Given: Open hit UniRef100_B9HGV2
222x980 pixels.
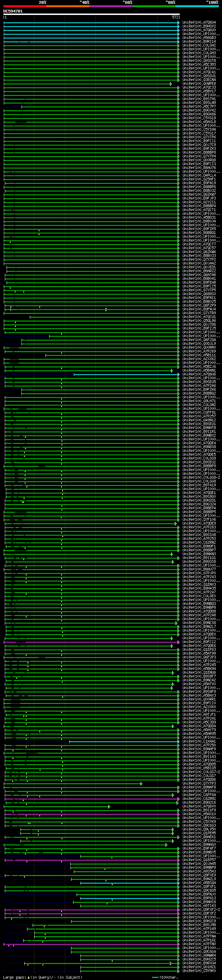Looking at the screenshot, I should tap(199, 26).
